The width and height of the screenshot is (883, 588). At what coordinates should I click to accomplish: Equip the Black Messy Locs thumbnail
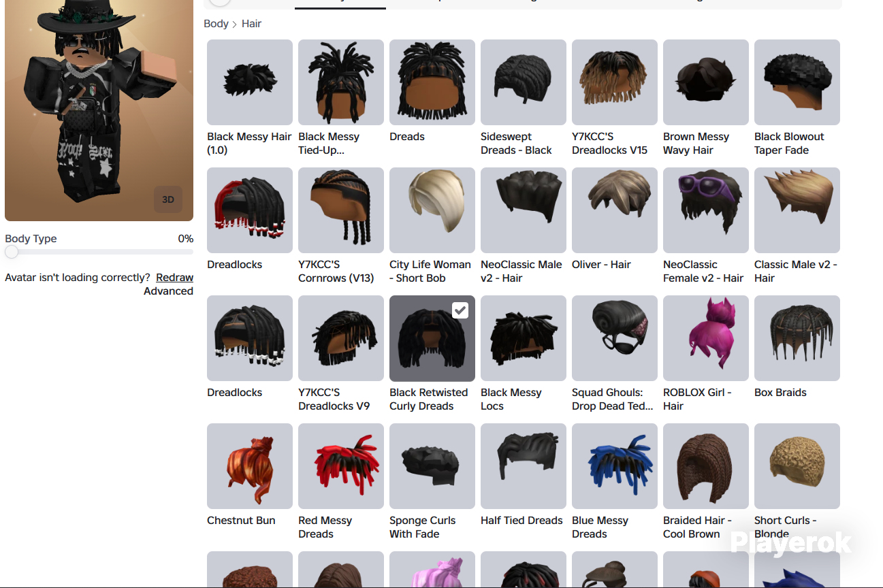pos(524,338)
